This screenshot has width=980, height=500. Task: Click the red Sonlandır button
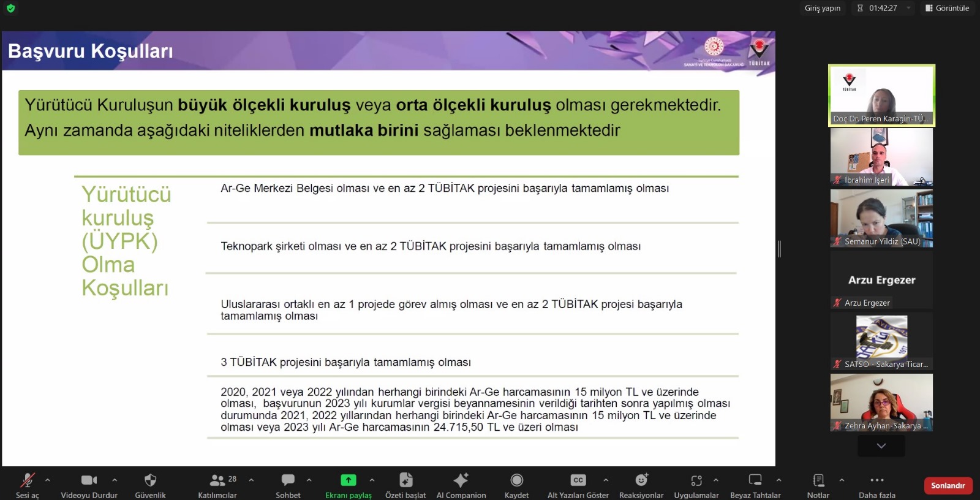coord(948,485)
